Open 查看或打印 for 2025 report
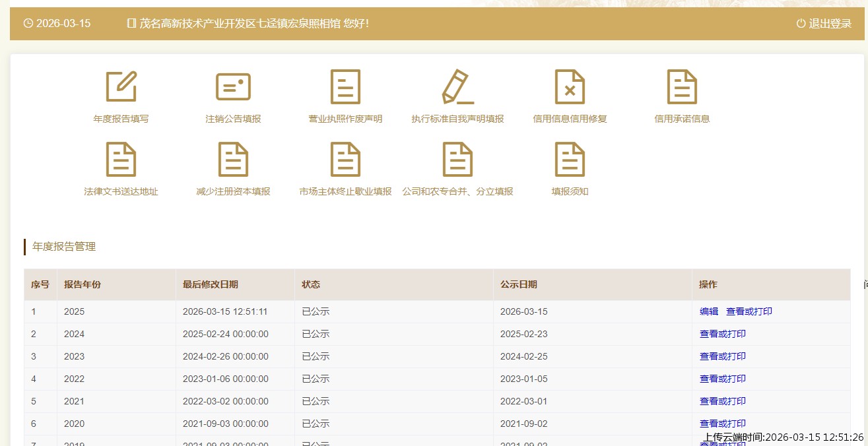Image resolution: width=868 pixels, height=446 pixels. point(749,311)
